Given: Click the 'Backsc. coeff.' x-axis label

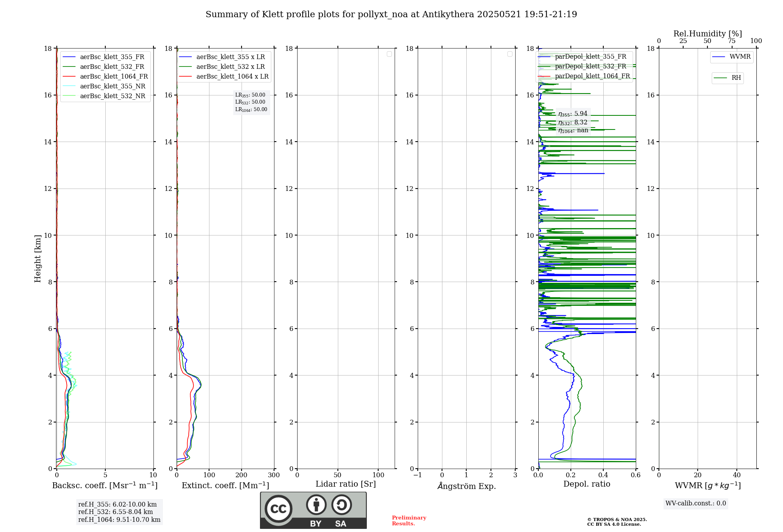Looking at the screenshot, I should (105, 485).
